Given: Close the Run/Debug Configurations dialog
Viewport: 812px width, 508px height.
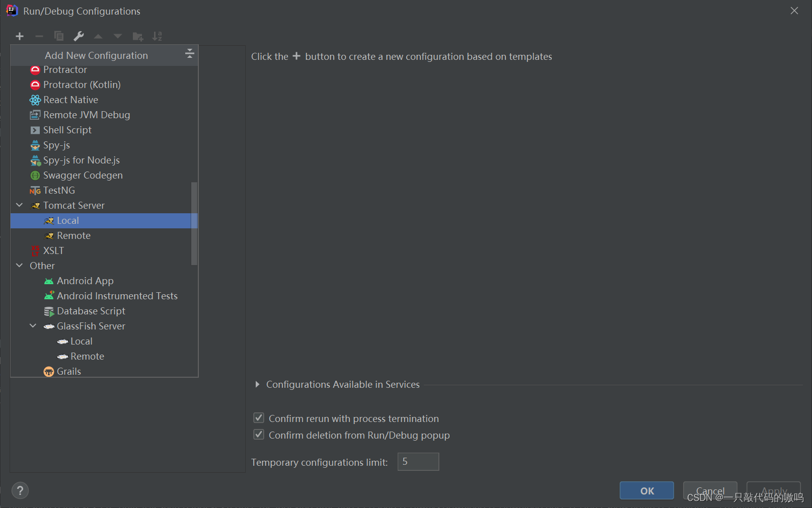Looking at the screenshot, I should pos(794,11).
